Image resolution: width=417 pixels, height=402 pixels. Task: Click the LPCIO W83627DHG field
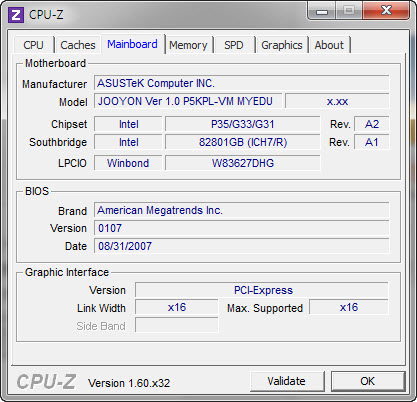(x=243, y=163)
